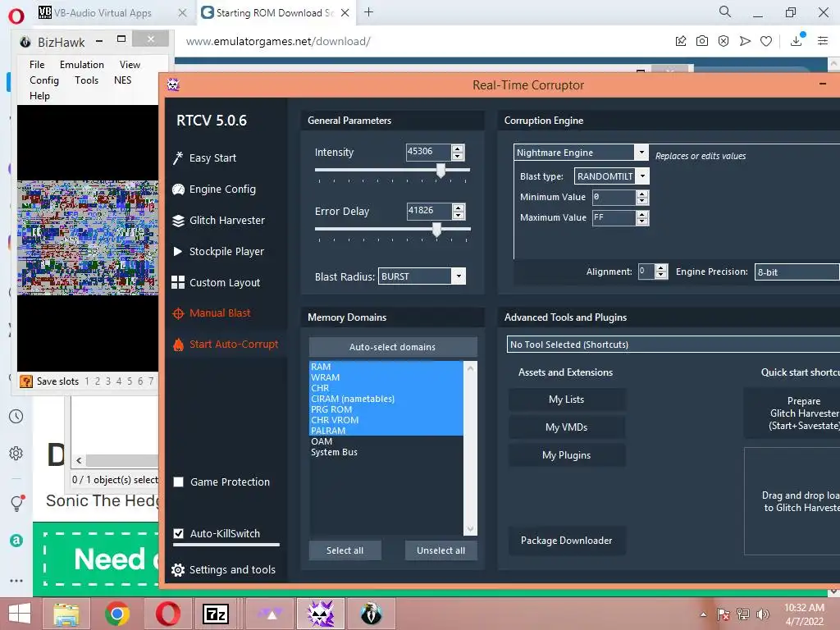Image resolution: width=840 pixels, height=630 pixels.
Task: Open BizHawk NES menu
Action: [123, 80]
